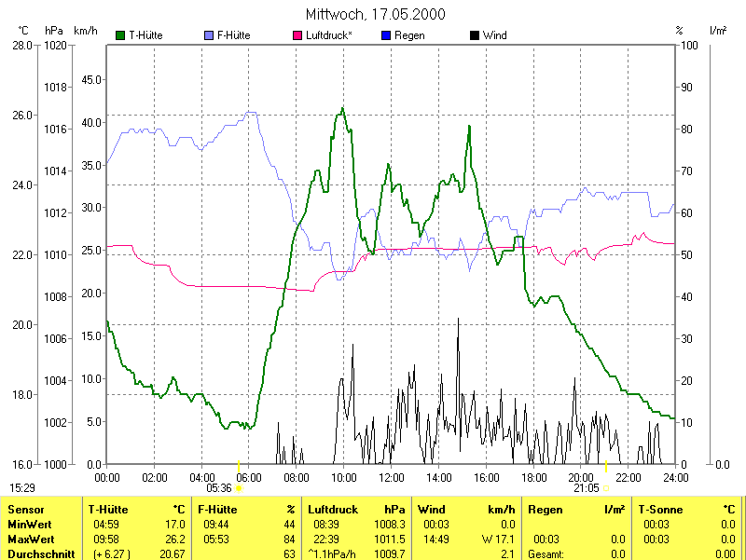
Task: Click the 12:00 time axis label
Action: pos(391,477)
